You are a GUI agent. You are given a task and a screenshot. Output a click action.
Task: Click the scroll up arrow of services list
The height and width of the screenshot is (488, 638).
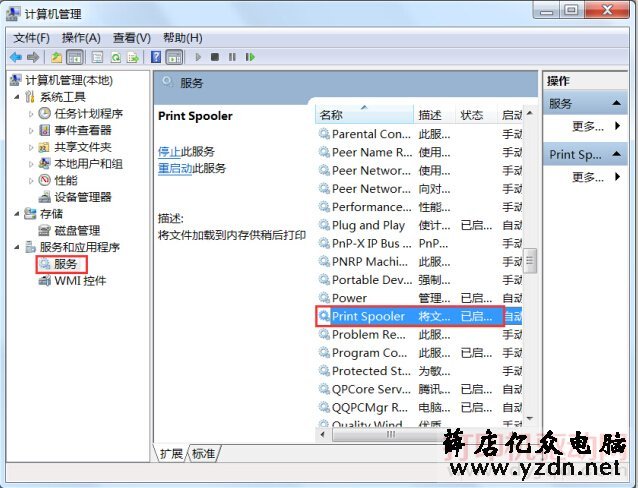[x=530, y=113]
